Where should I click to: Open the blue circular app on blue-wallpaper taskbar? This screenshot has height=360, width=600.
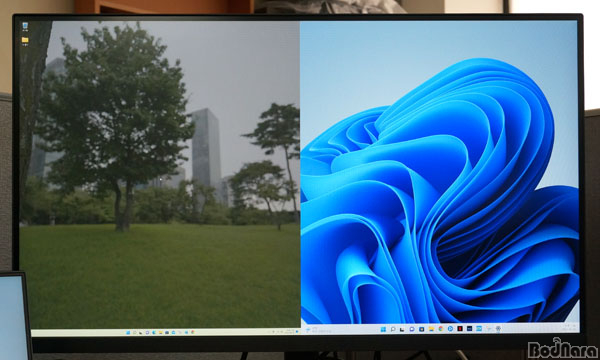coord(450,329)
